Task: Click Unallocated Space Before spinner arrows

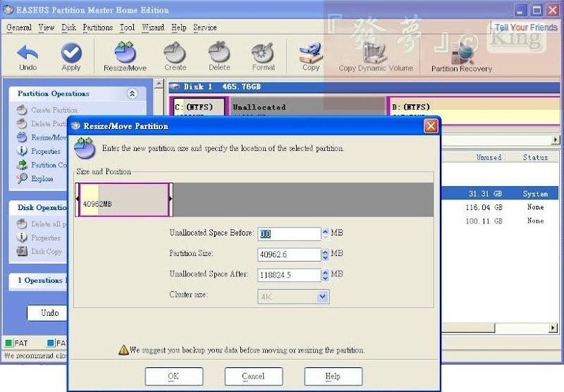Action: (x=325, y=234)
